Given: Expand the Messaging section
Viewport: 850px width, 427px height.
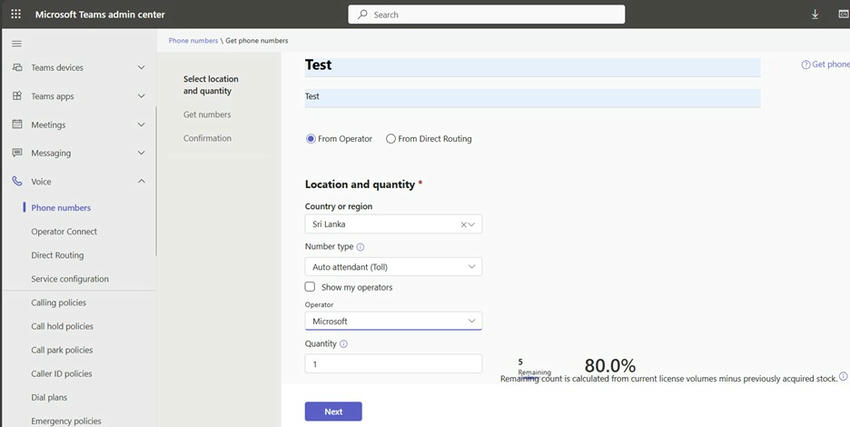Looking at the screenshot, I should 141,153.
